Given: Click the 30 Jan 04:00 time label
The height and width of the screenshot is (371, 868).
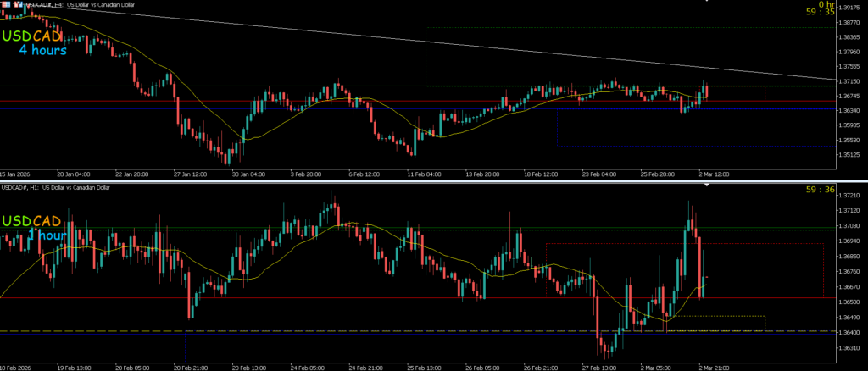Looking at the screenshot, I should [248, 173].
